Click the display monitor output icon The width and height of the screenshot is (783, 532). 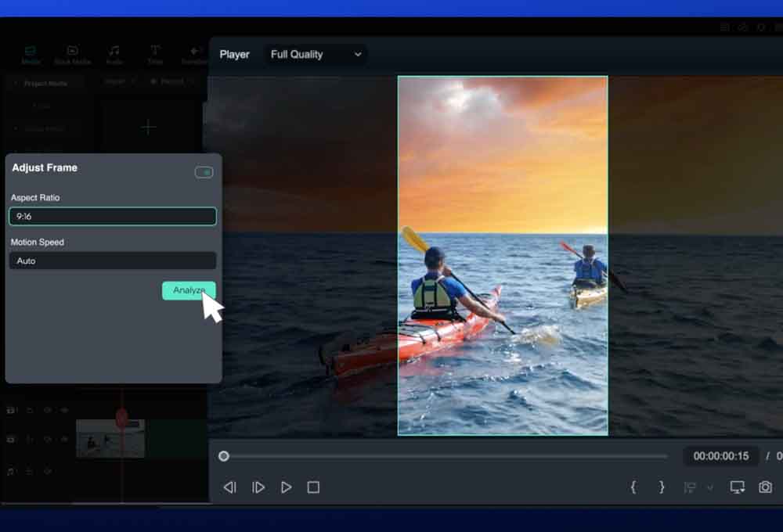[x=737, y=487]
